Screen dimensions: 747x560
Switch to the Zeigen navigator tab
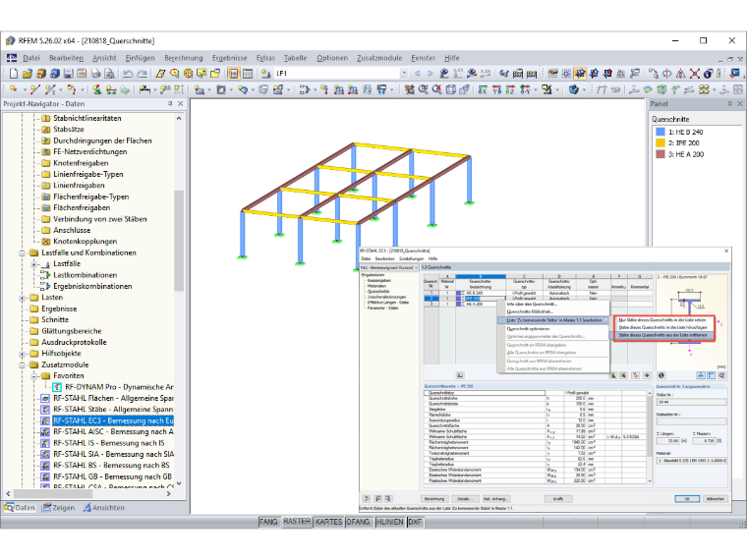[x=59, y=508]
